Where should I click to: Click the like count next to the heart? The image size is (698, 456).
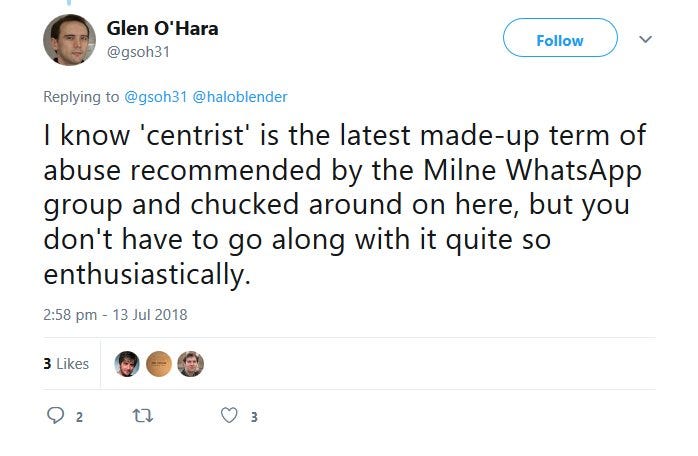[x=254, y=417]
